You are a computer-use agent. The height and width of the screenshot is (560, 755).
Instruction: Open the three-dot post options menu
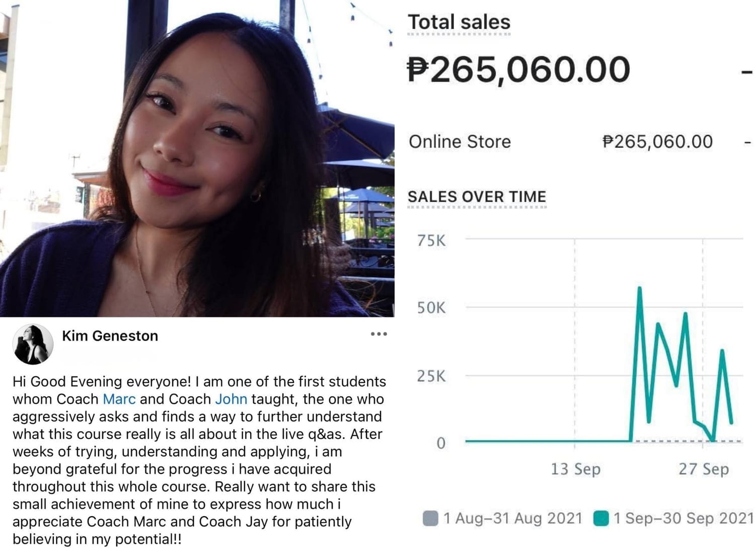pyautogui.click(x=379, y=334)
